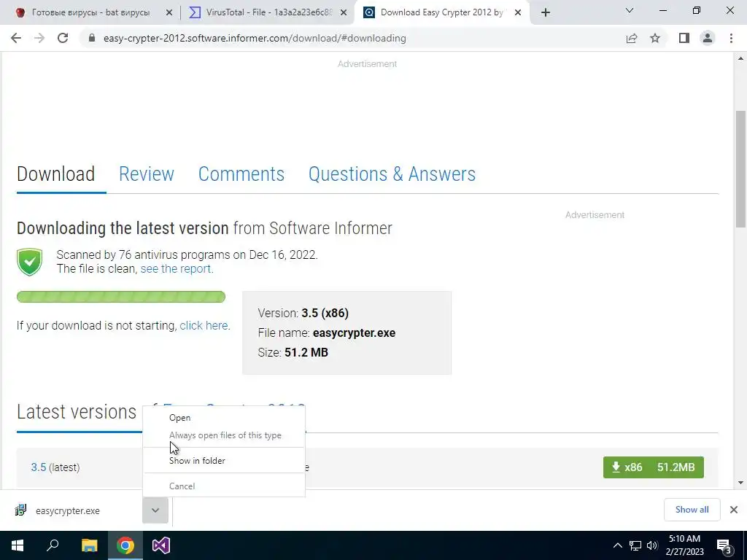Open a new browser tab

(546, 12)
